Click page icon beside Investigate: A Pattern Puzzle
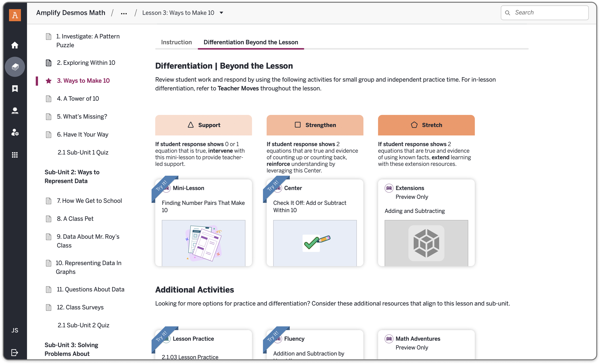 49,36
